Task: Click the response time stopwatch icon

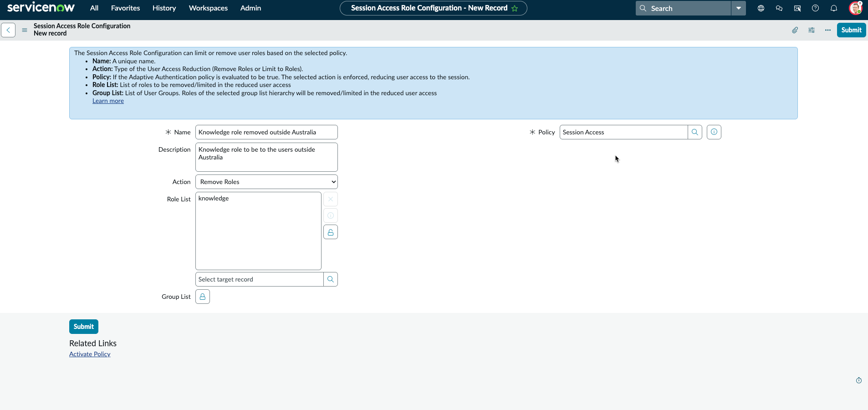Action: point(859,380)
